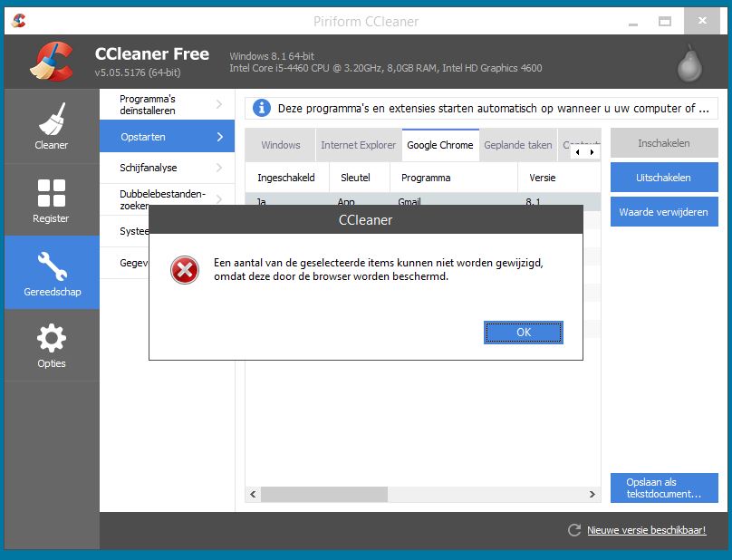Click the refresh icon beside update link

tap(574, 530)
